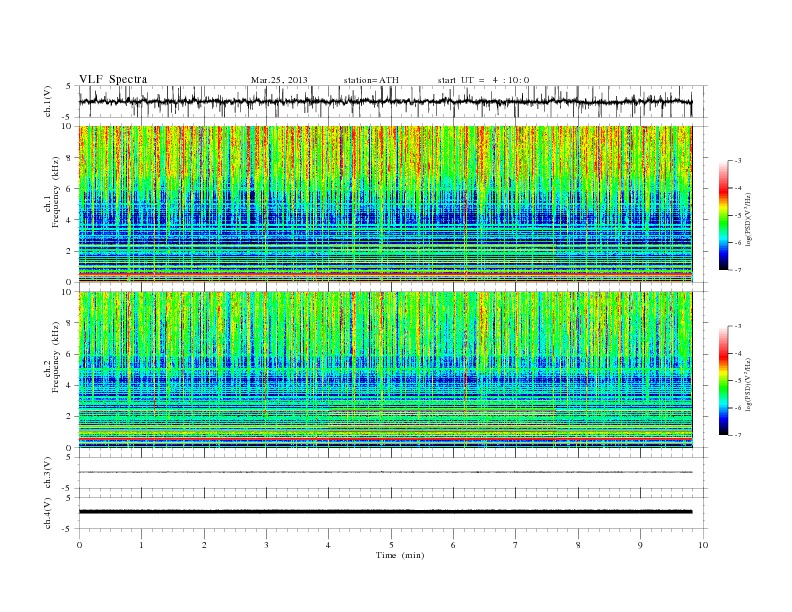Click the red line near ch.2 spectrogram bottom
Viewport: 792px width, 612px height.
(385, 439)
